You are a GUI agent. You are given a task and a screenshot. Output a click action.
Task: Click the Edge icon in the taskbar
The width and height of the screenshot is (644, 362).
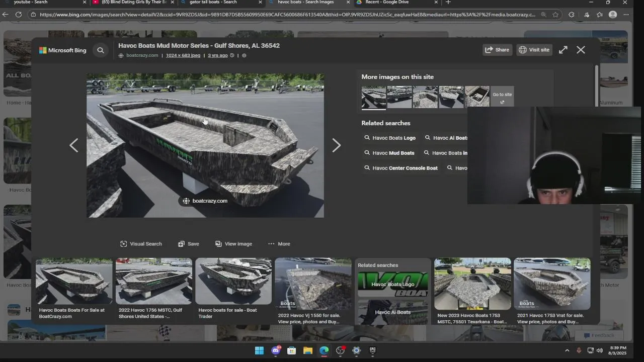(x=324, y=350)
